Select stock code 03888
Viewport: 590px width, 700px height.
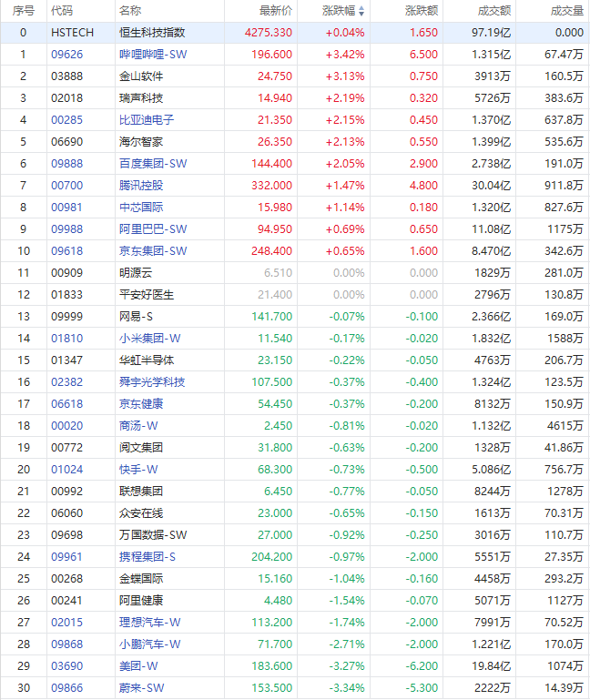point(67,76)
